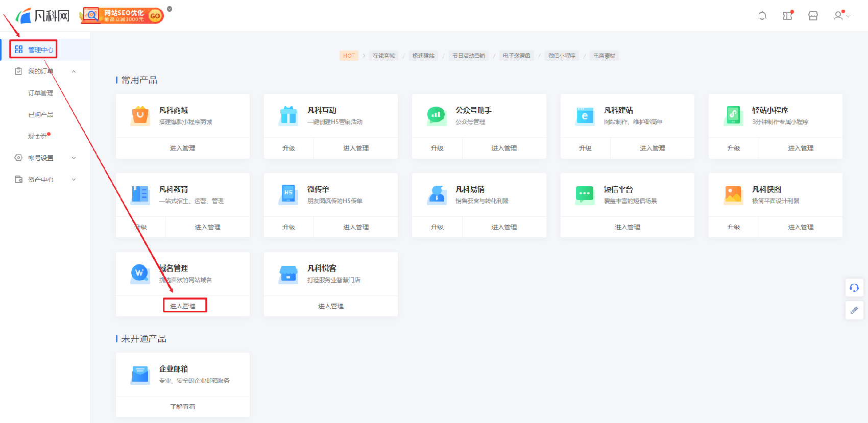
Task: Click the 凡科快图 picture icon
Action: pos(733,194)
